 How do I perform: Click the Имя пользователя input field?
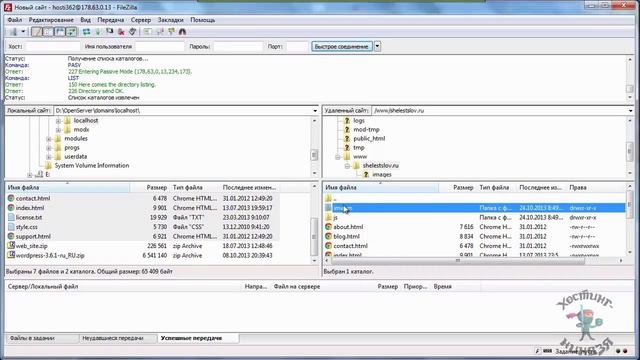160,47
